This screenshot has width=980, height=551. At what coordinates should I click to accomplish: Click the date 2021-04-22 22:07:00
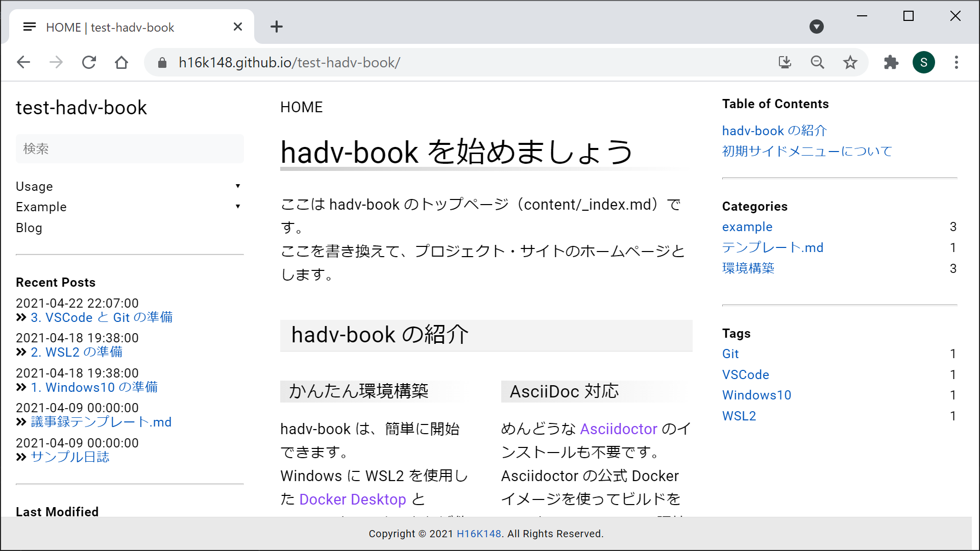77,303
